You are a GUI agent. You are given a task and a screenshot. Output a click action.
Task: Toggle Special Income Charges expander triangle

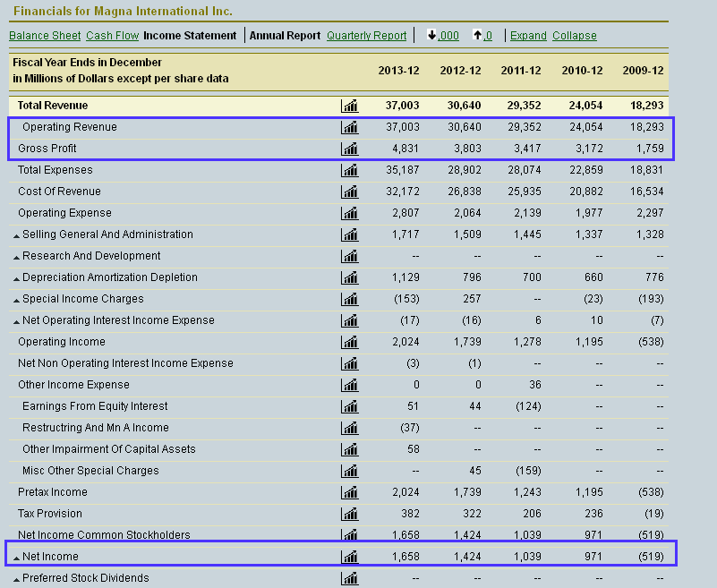click(x=16, y=301)
